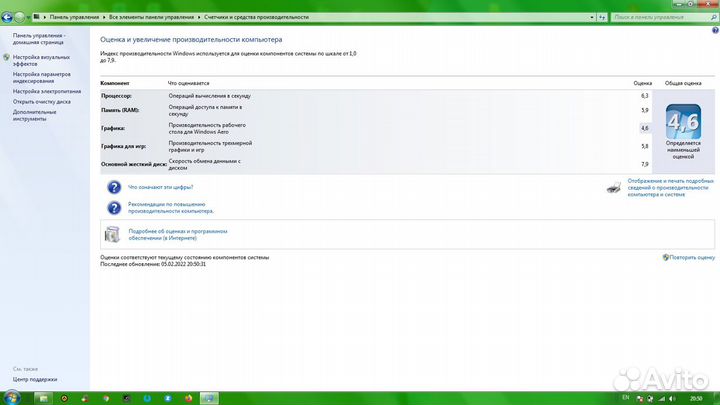This screenshot has height=405, width=720.
Task: Open Windows Explorer from the taskbar
Action: pyautogui.click(x=43, y=398)
